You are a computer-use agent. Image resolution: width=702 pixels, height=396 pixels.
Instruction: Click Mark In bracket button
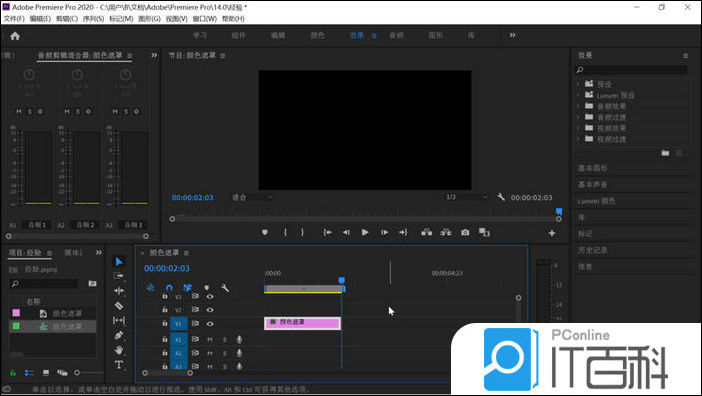tap(285, 232)
